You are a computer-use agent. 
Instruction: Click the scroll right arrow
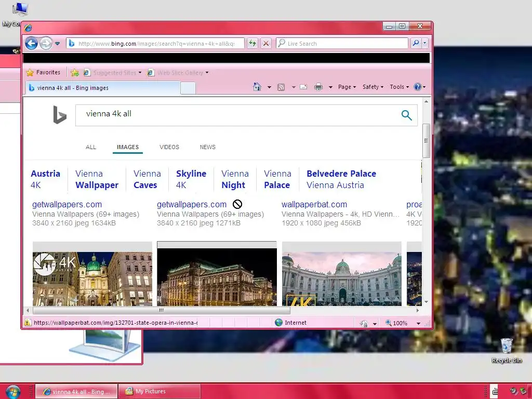418,310
